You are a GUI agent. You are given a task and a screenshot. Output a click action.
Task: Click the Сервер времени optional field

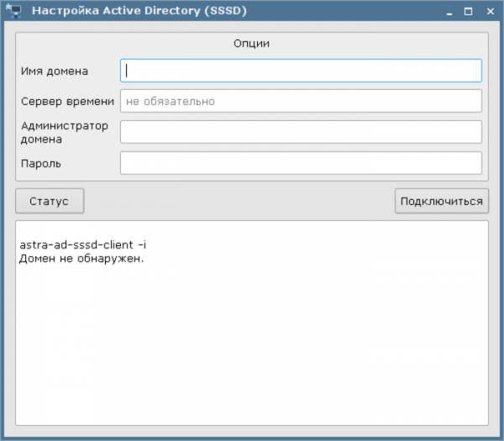coord(301,101)
